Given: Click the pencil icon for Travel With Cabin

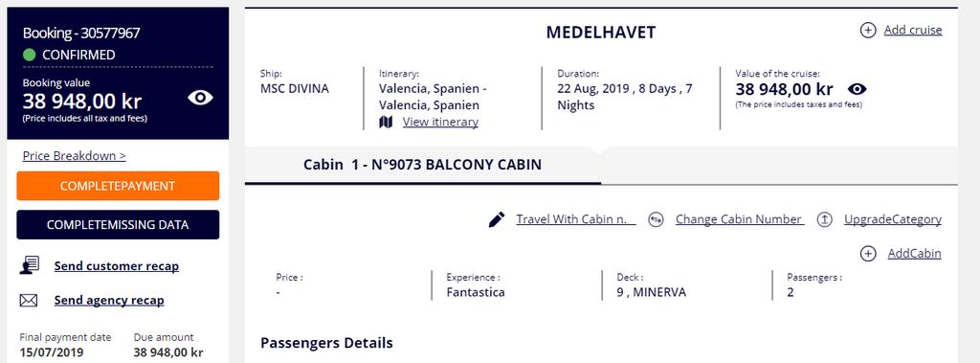Looking at the screenshot, I should [x=497, y=219].
